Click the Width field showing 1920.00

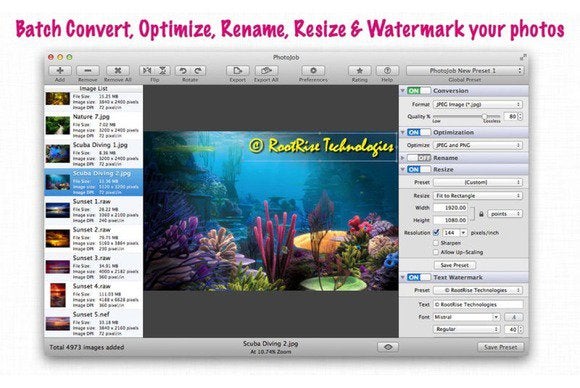pos(450,208)
